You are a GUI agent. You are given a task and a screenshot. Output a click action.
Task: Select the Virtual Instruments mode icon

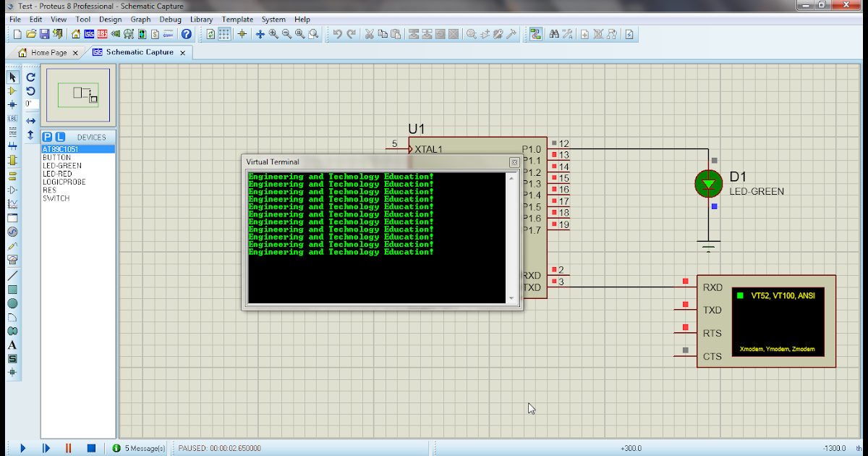[x=12, y=258]
